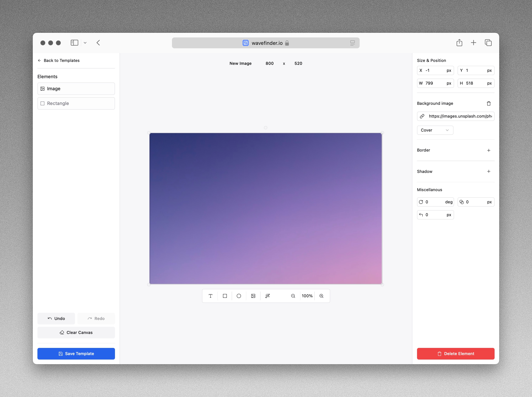Add a Border with plus icon
Viewport: 532px width, 397px height.
[489, 150]
